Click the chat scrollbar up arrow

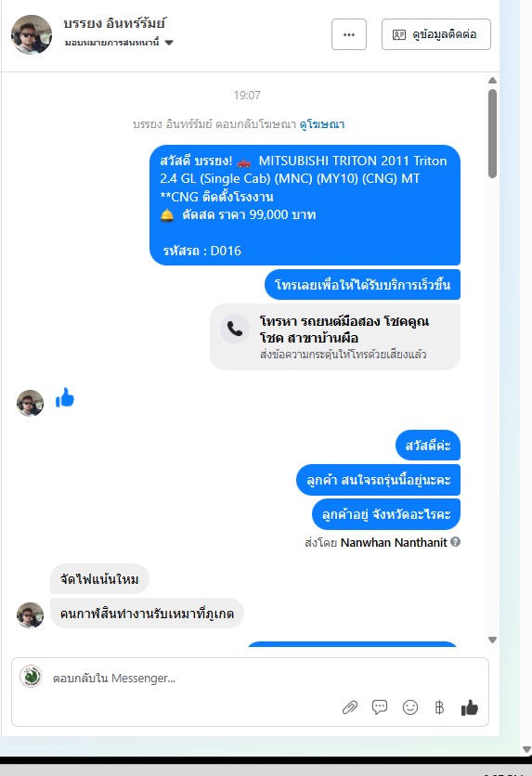(x=492, y=80)
